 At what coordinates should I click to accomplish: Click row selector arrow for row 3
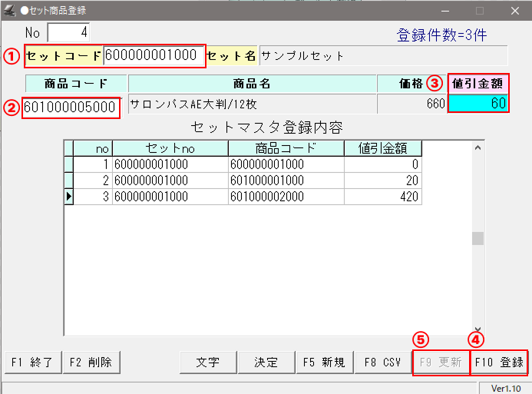(x=69, y=197)
